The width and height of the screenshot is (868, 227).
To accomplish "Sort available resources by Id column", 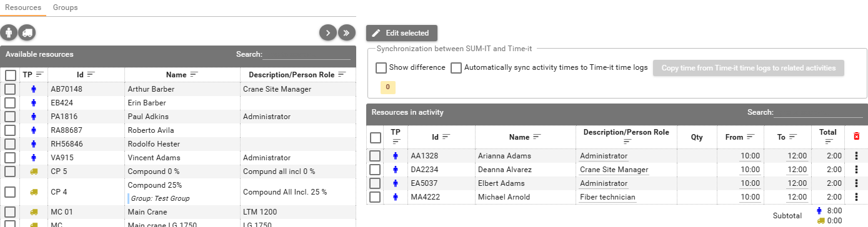I will 91,74.
